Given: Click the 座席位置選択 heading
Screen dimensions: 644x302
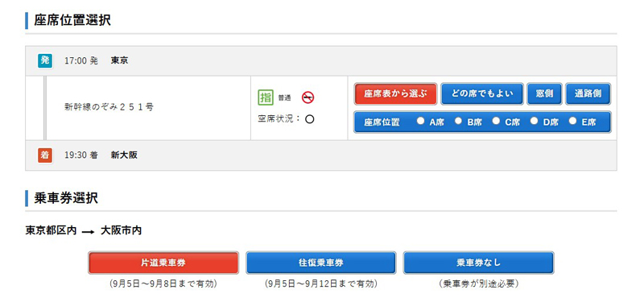Looking at the screenshot, I should tap(72, 21).
